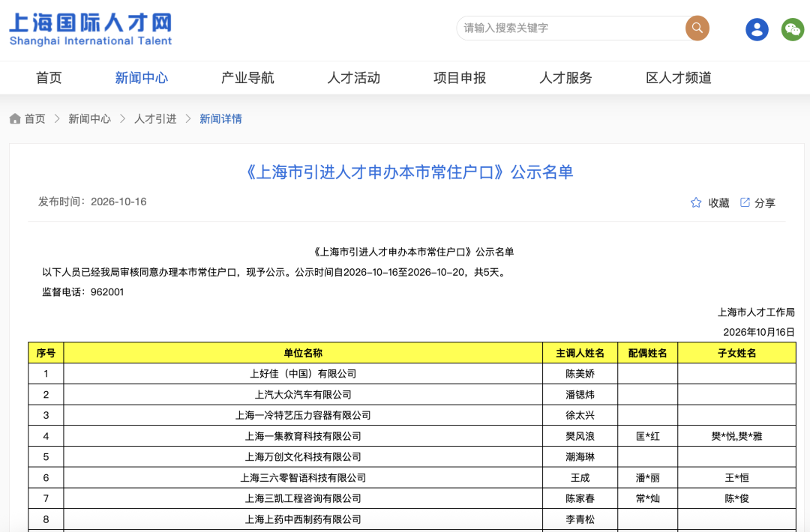
Task: Click the 收藏 label
Action: [718, 203]
